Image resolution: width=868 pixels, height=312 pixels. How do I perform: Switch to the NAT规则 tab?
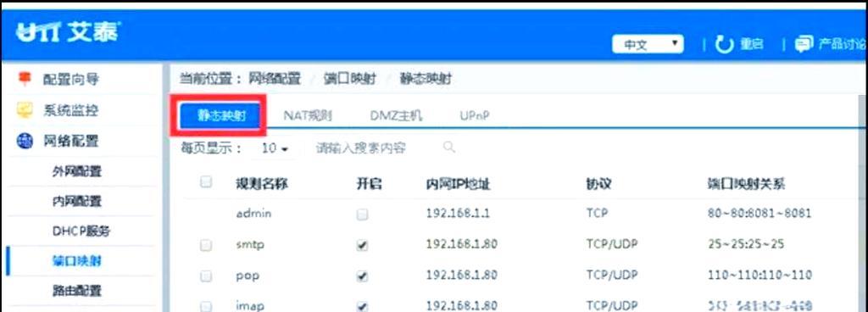[308, 115]
